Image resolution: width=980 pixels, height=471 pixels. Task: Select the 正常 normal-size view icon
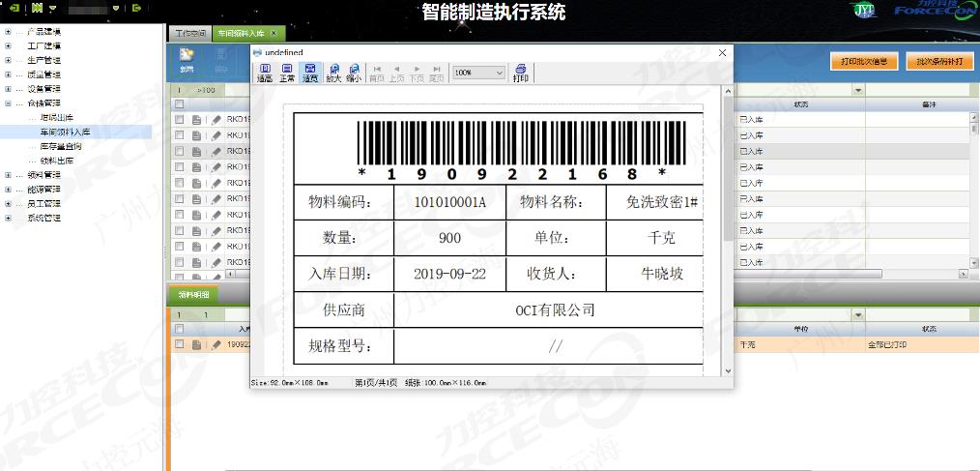click(287, 73)
